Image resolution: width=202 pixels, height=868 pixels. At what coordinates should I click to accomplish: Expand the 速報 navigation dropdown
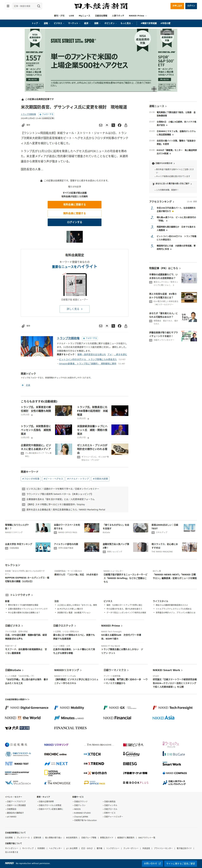[x=47, y=23]
